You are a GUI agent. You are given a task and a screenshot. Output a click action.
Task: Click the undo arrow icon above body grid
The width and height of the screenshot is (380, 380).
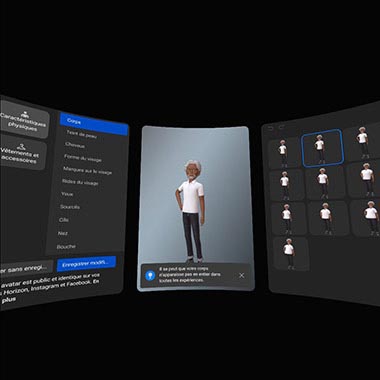(x=271, y=128)
